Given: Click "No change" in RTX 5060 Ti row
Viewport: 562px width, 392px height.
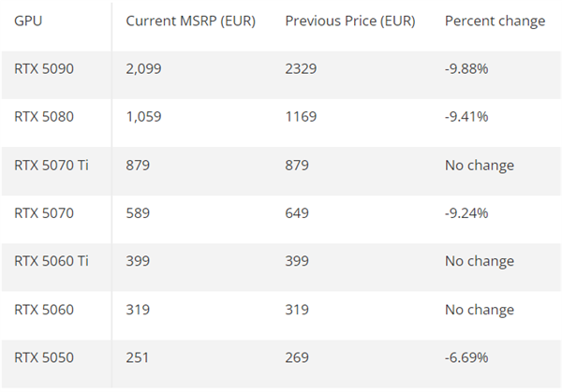Looking at the screenshot, I should pos(480,261).
